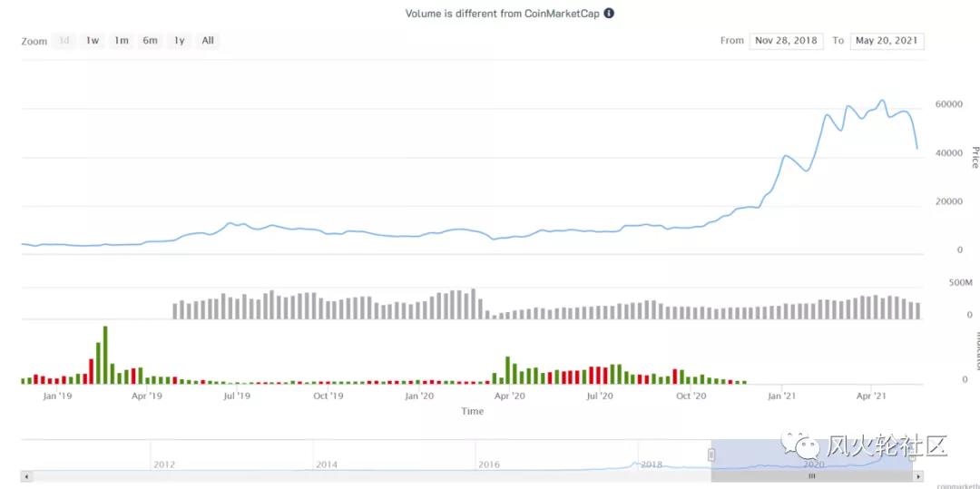Select the 3d zoom range
Viewport: 980px width, 489px height.
[64, 41]
